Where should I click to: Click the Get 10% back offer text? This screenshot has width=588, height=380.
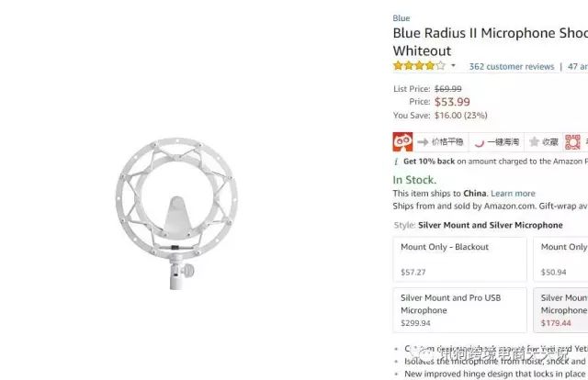pos(429,162)
